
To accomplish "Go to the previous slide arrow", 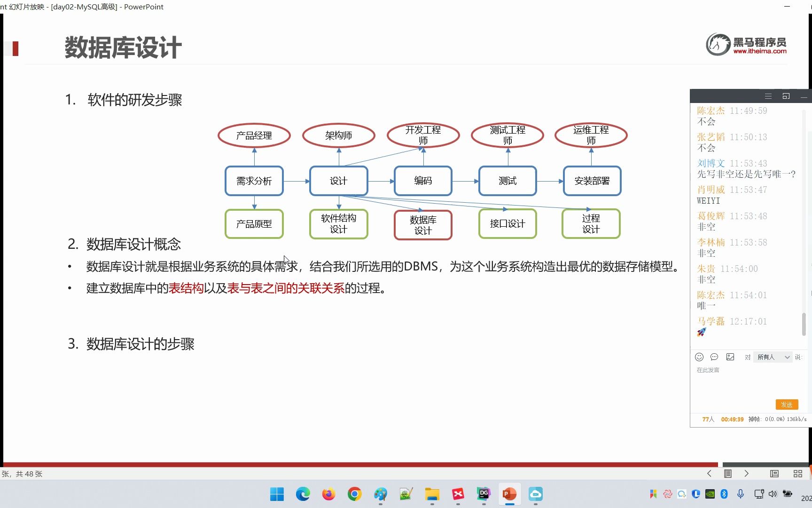I will [x=709, y=474].
